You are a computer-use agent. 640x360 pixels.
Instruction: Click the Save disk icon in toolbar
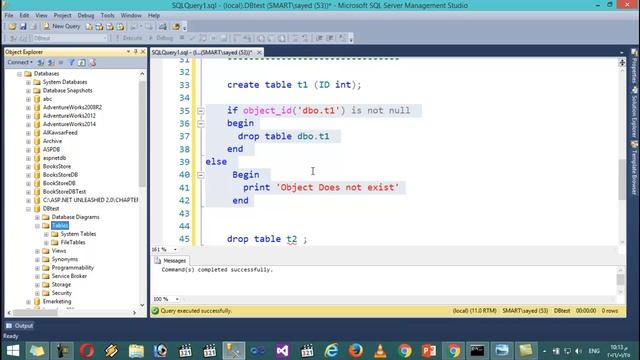[23, 27]
